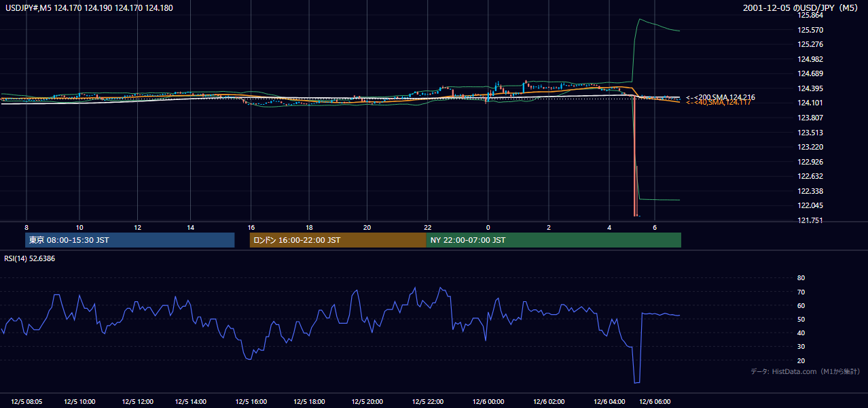Click price axis value 123.513

tap(810, 133)
